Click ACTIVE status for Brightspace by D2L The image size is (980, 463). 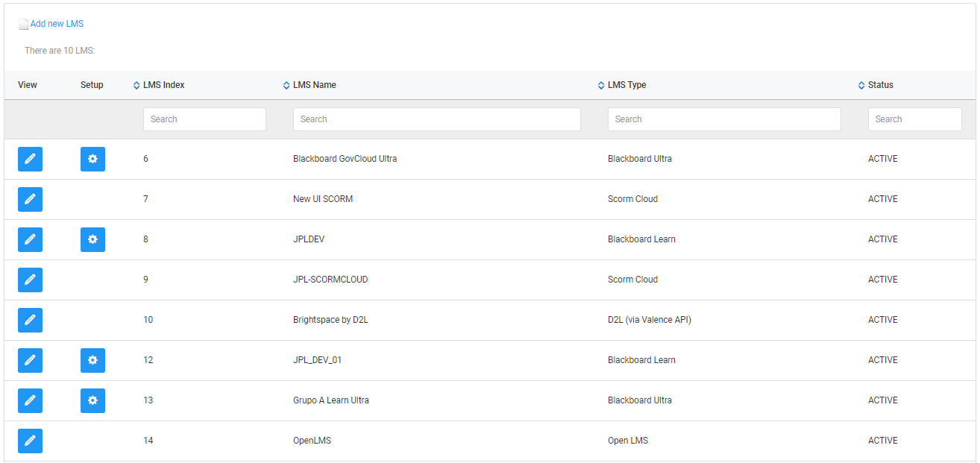coord(883,320)
